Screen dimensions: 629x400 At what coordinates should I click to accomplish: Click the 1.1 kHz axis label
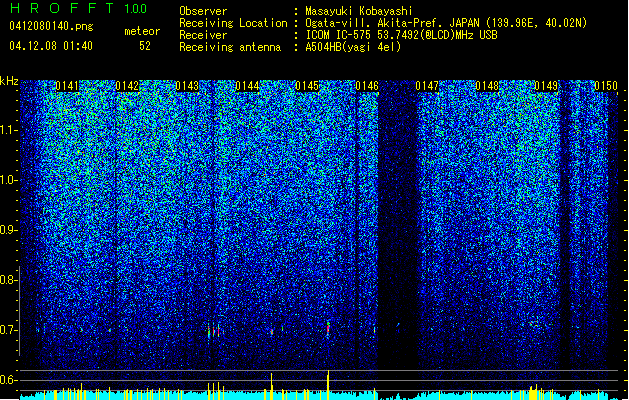coord(9,130)
